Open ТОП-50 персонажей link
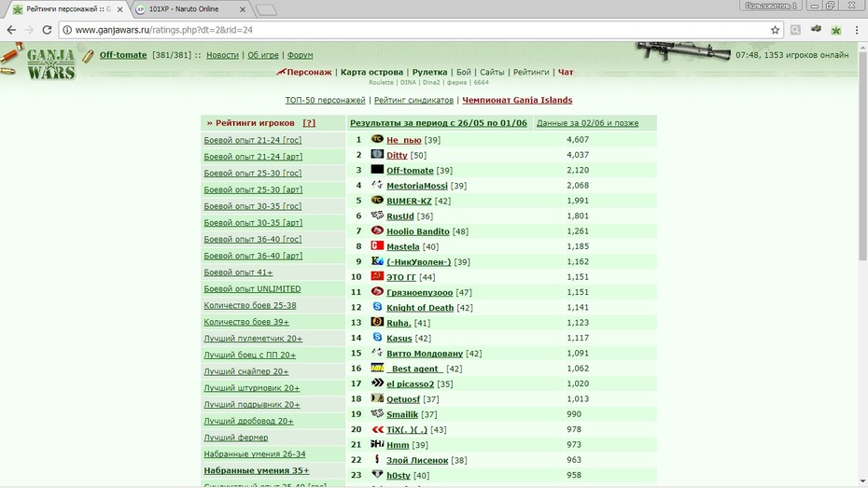The image size is (868, 488). click(x=325, y=100)
